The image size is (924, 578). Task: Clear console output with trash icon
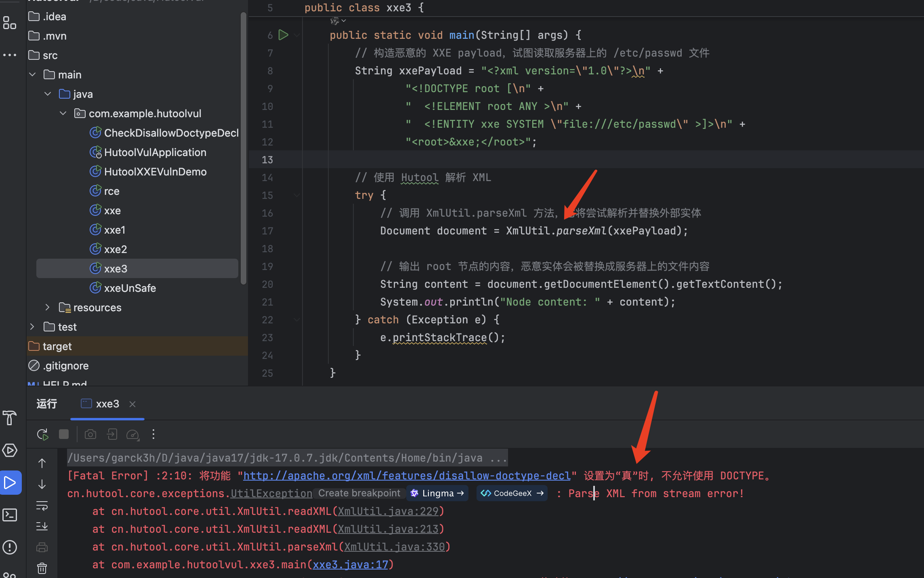coord(42,569)
